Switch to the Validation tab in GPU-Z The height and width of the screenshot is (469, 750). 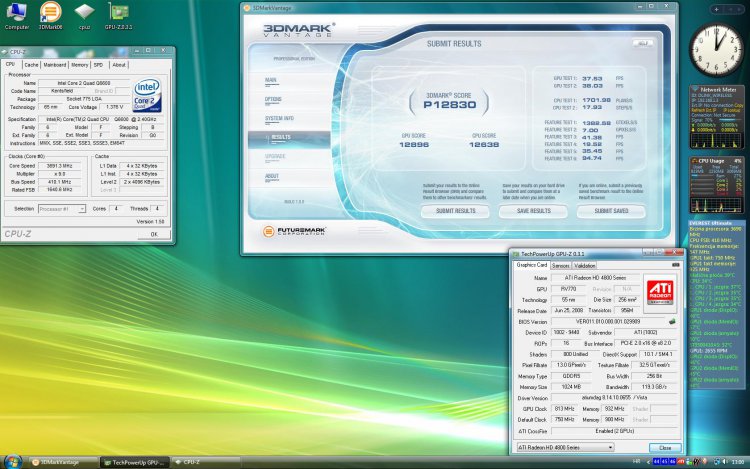[x=584, y=265]
